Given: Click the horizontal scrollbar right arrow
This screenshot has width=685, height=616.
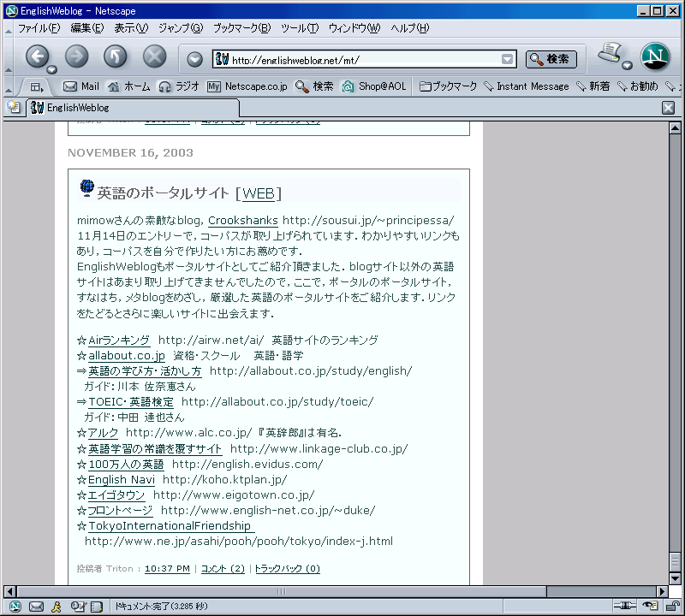Looking at the screenshot, I should point(662,591).
